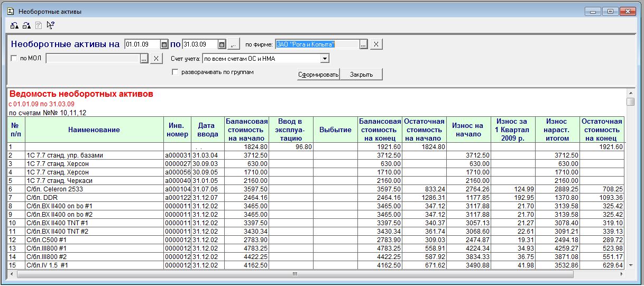Screen dimensions: 644x286
Task: Click vertical scrollbar thumb of report
Action: coord(630,102)
